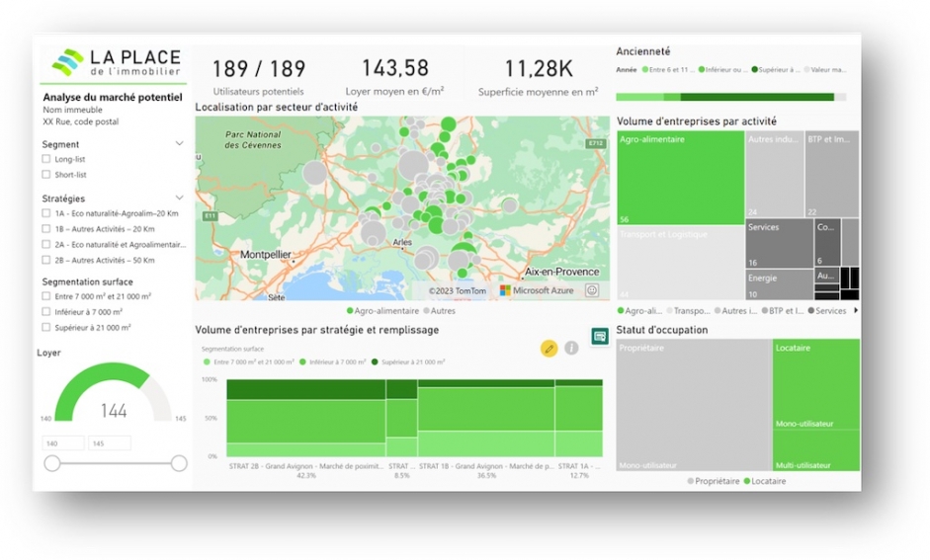Viewport: 930px width, 560px height.
Task: Click the green report icon beside Statut d'occupation
Action: tap(599, 337)
